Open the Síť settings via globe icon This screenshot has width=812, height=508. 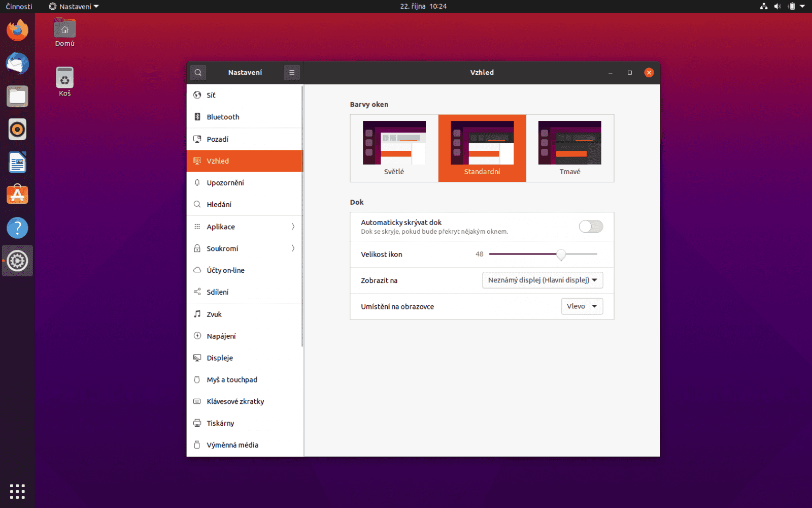(197, 95)
